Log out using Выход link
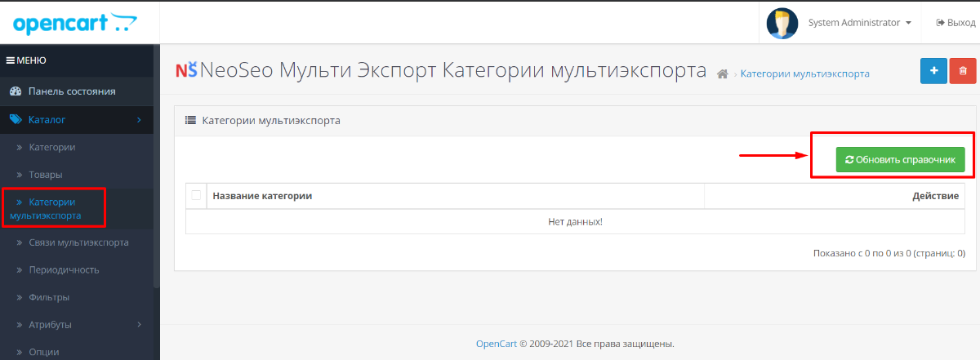The width and height of the screenshot is (980, 360). [955, 23]
